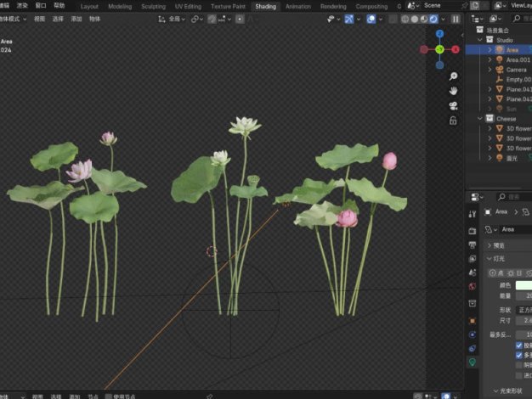
Task: Click the green Y axis on navigation gizmo
Action: [439, 49]
